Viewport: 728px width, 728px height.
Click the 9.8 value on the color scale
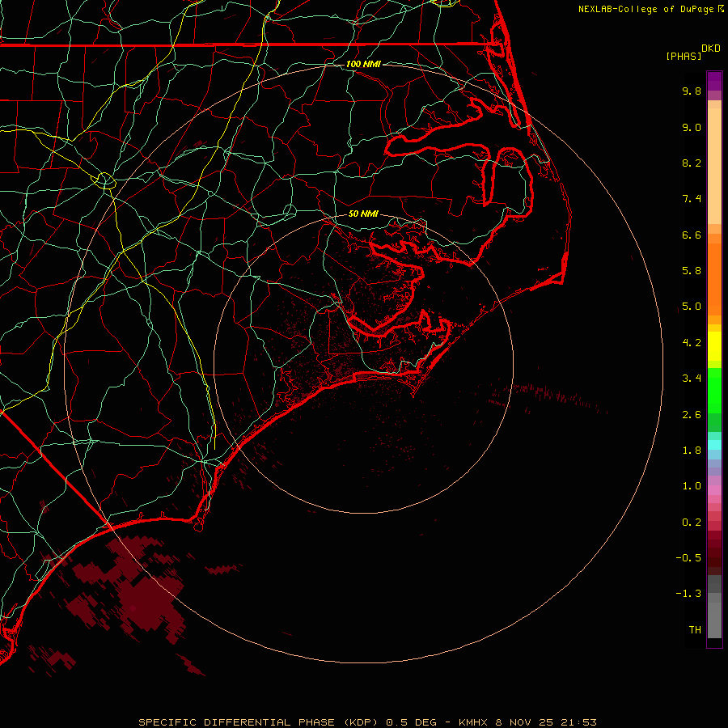(692, 91)
